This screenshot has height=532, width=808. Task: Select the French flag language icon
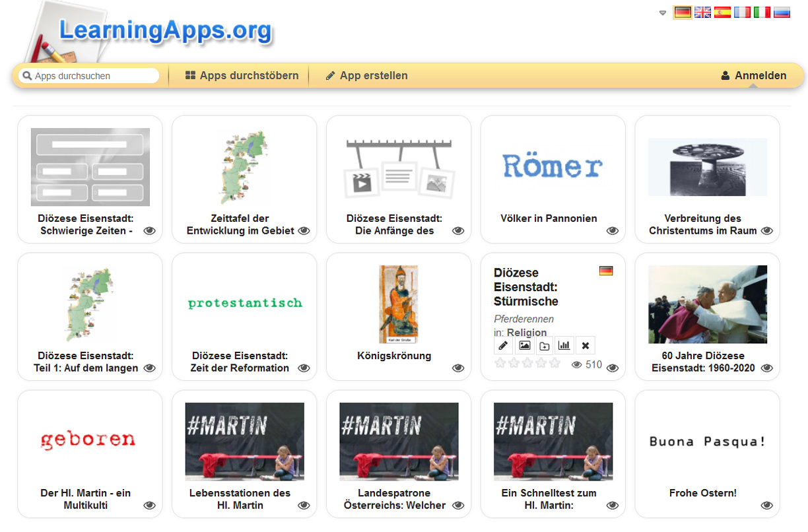742,12
